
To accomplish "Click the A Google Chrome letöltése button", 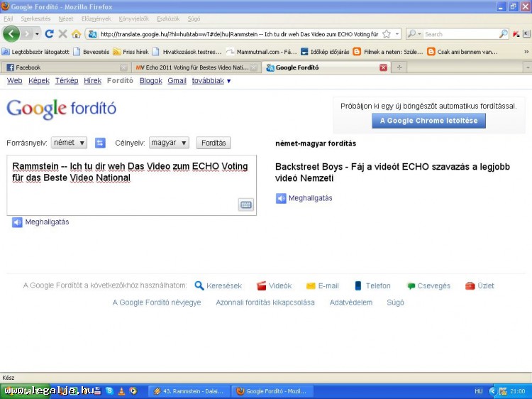I will (429, 121).
